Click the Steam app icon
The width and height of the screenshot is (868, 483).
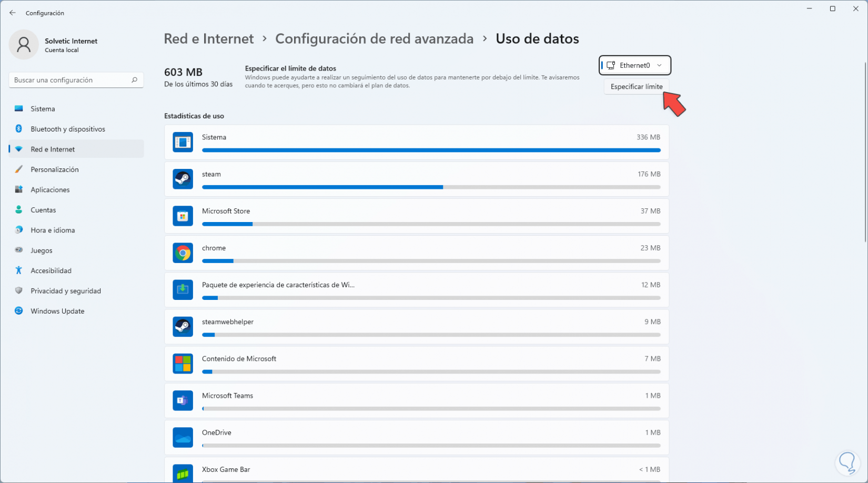[183, 179]
